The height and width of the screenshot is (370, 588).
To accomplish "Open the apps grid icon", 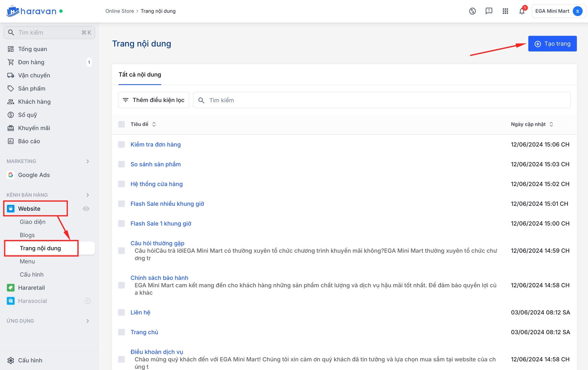I will 505,11.
